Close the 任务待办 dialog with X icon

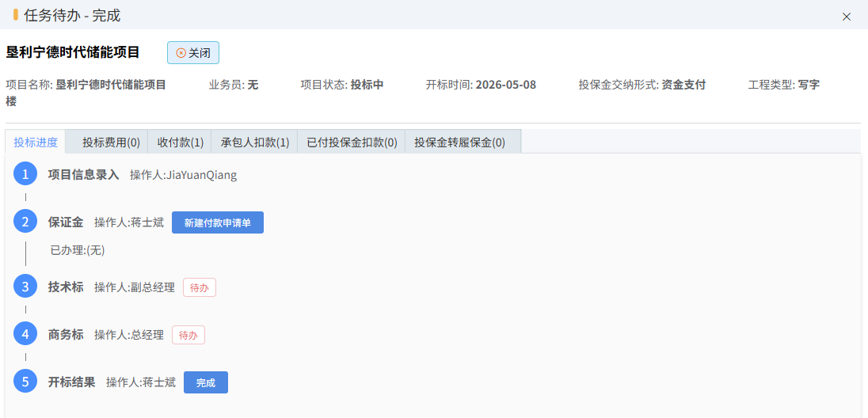(x=847, y=17)
